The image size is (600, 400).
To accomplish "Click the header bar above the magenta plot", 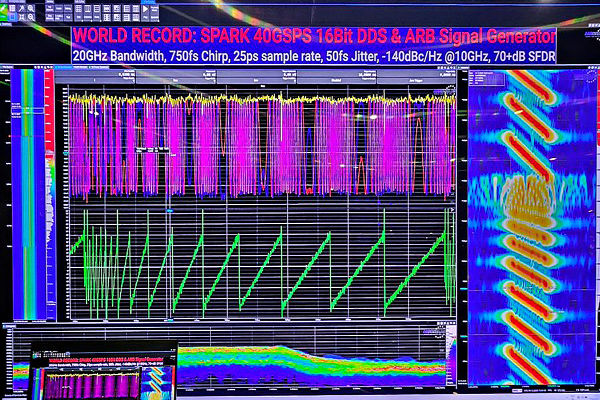I will click(260, 78).
